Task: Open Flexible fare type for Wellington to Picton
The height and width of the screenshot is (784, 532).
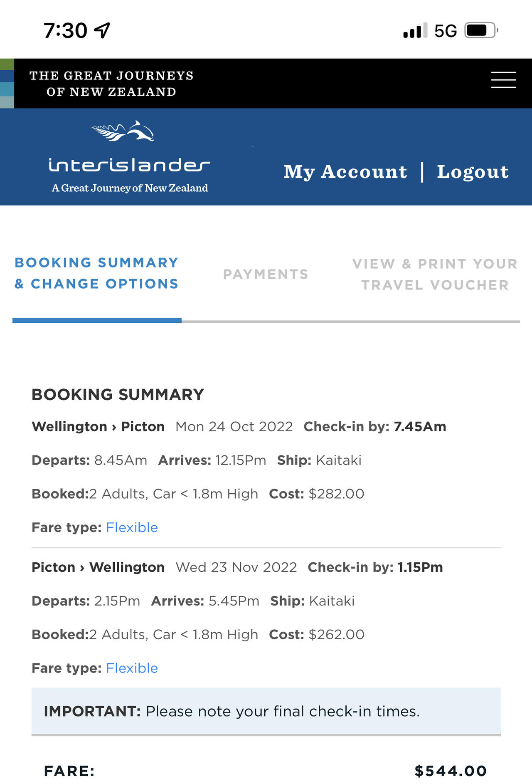Action: click(x=132, y=527)
